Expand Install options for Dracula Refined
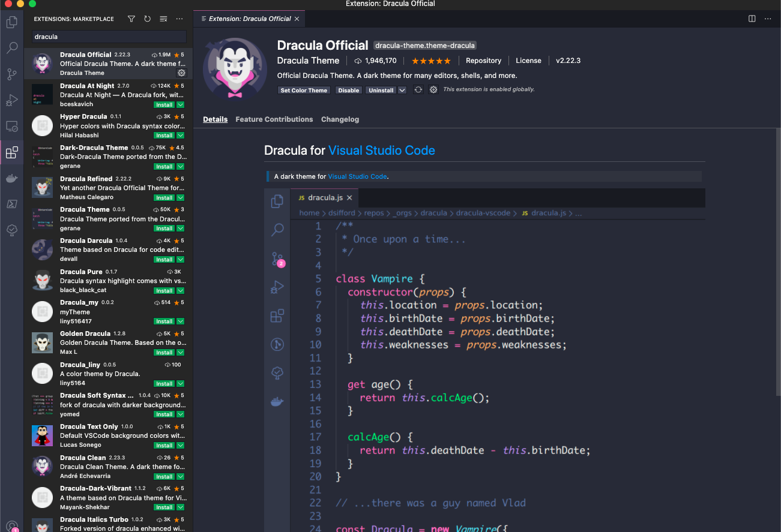This screenshot has width=781, height=532. click(x=180, y=197)
